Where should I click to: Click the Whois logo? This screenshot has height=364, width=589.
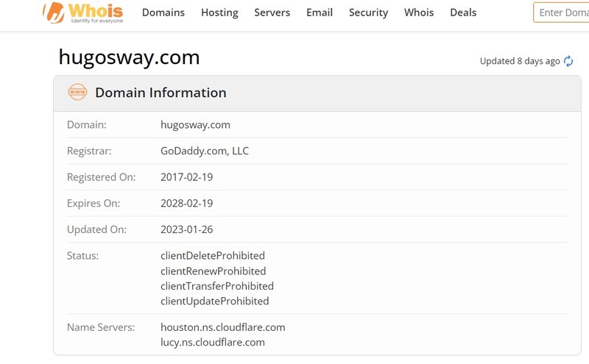[82, 13]
